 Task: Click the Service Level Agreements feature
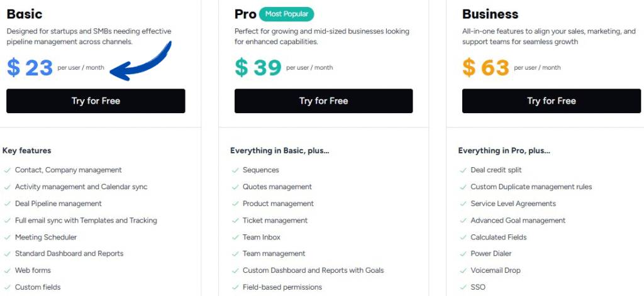513,204
